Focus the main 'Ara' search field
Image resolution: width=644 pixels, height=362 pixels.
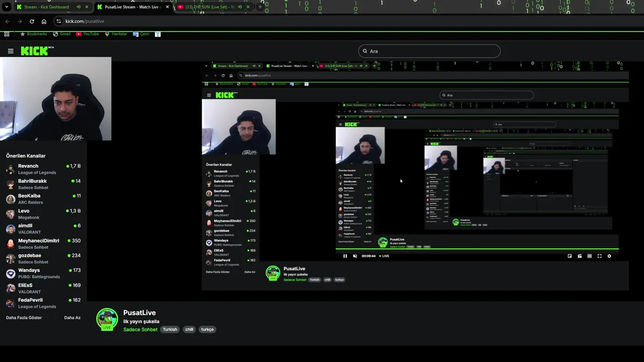click(429, 51)
